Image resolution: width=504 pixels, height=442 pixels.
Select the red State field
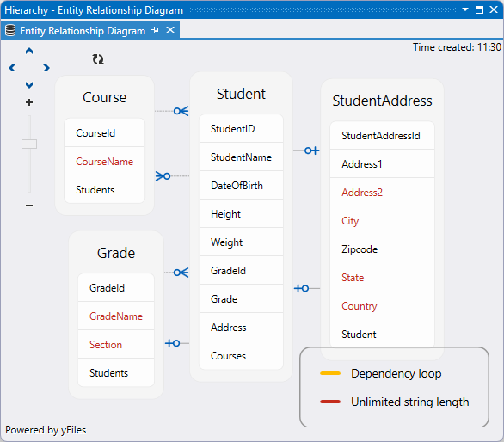point(382,278)
